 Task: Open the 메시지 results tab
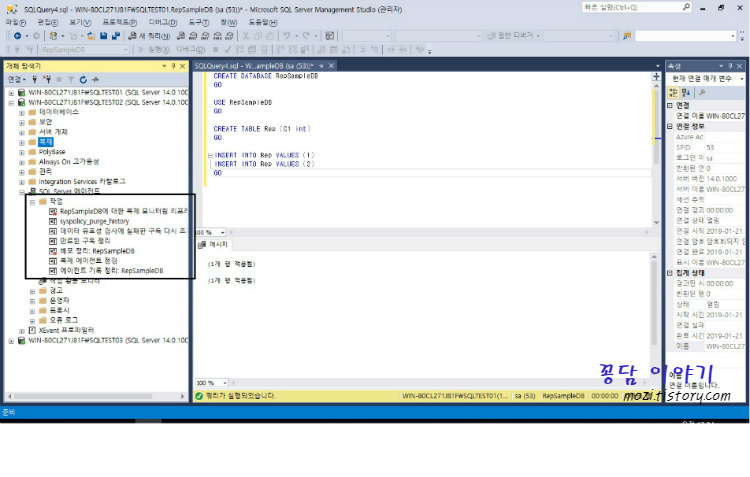pos(214,244)
